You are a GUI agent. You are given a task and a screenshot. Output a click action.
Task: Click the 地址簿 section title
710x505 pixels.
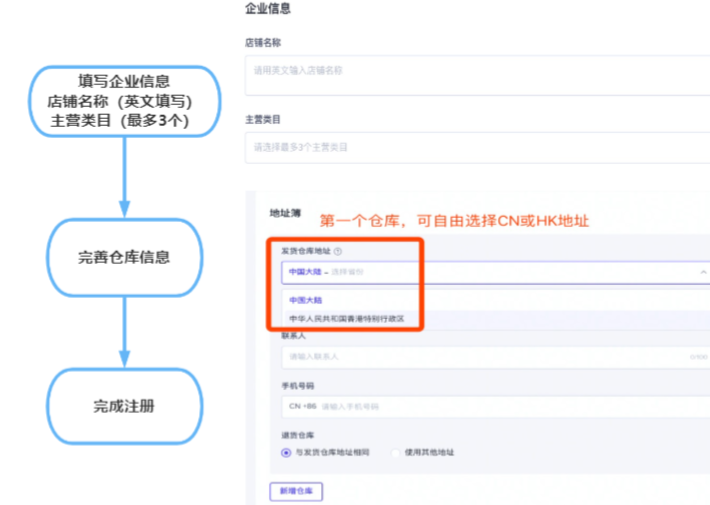(283, 214)
